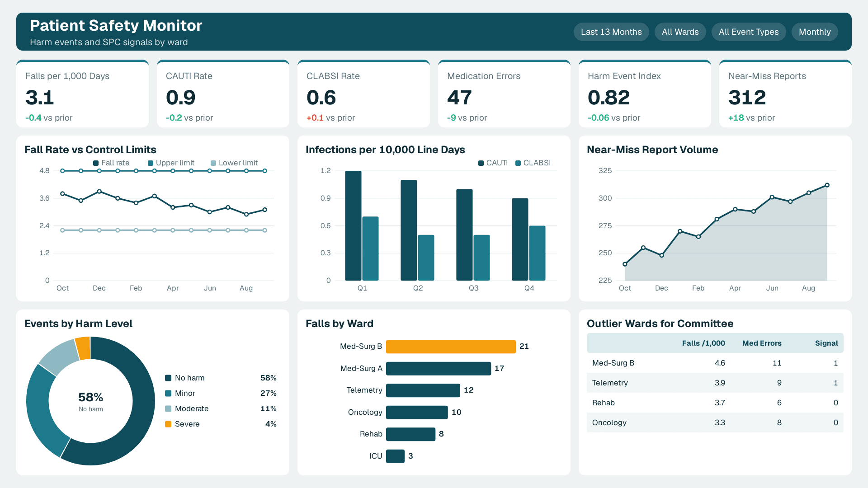Click the Oncology falls bar
Image resolution: width=868 pixels, height=488 pixels.
417,412
